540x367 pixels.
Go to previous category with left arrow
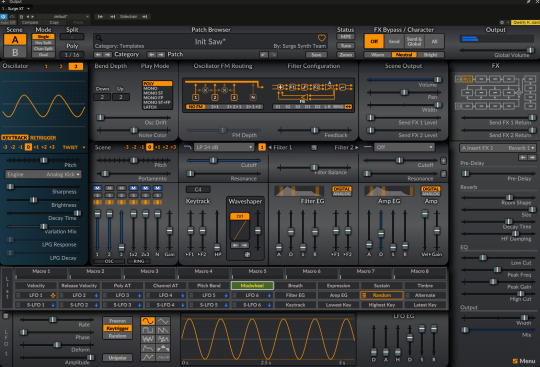[x=98, y=54]
